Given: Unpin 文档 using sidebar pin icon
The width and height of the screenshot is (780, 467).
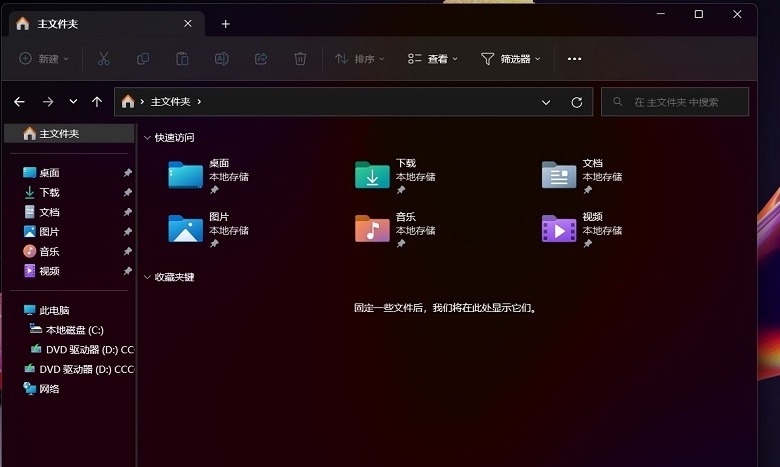Looking at the screenshot, I should 127,212.
